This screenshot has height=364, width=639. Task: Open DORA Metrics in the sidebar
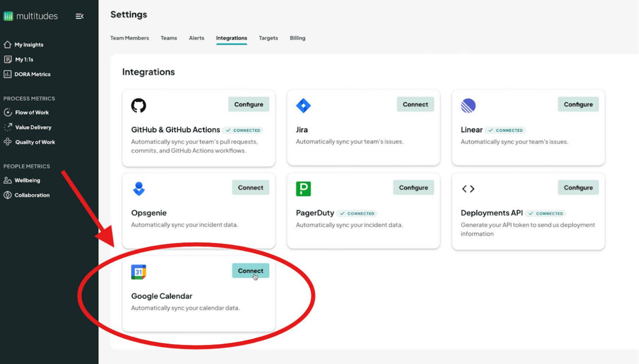click(x=32, y=74)
